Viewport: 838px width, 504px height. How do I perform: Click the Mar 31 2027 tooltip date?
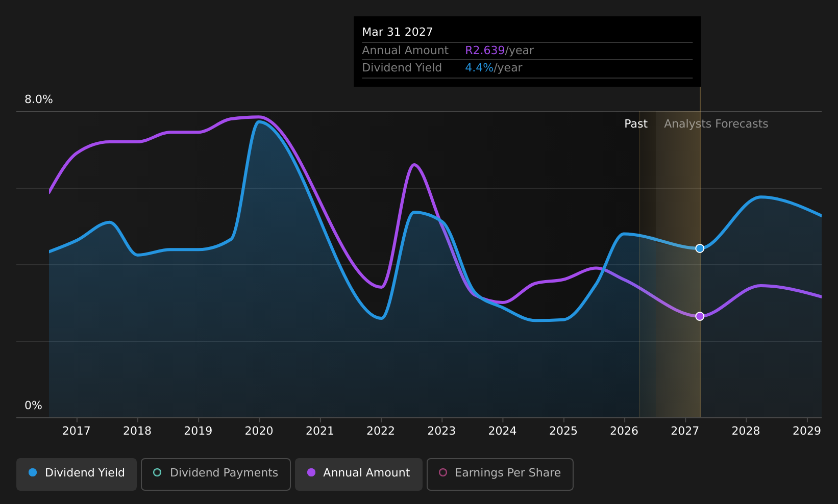(398, 32)
